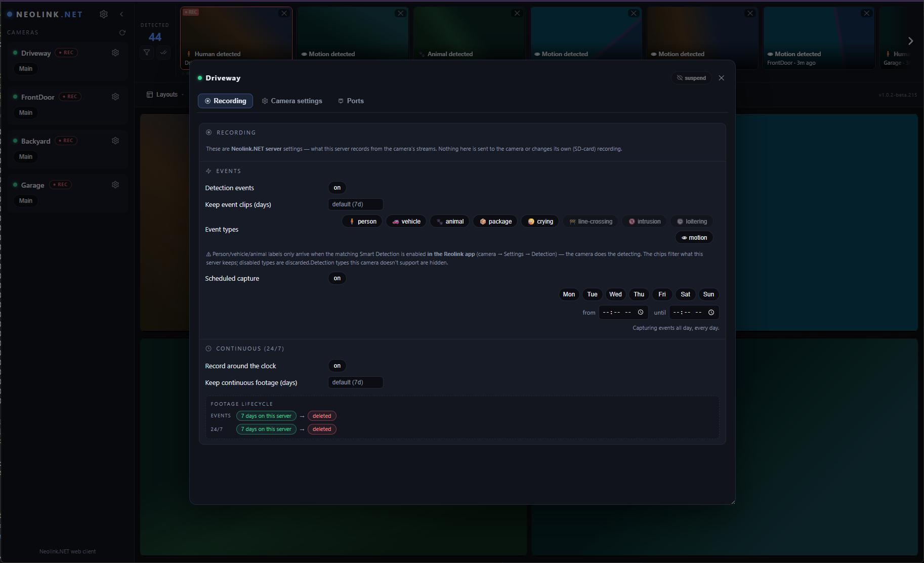Viewport: 924px width, 563px height.
Task: Toggle the animal event type chip
Action: tap(450, 222)
